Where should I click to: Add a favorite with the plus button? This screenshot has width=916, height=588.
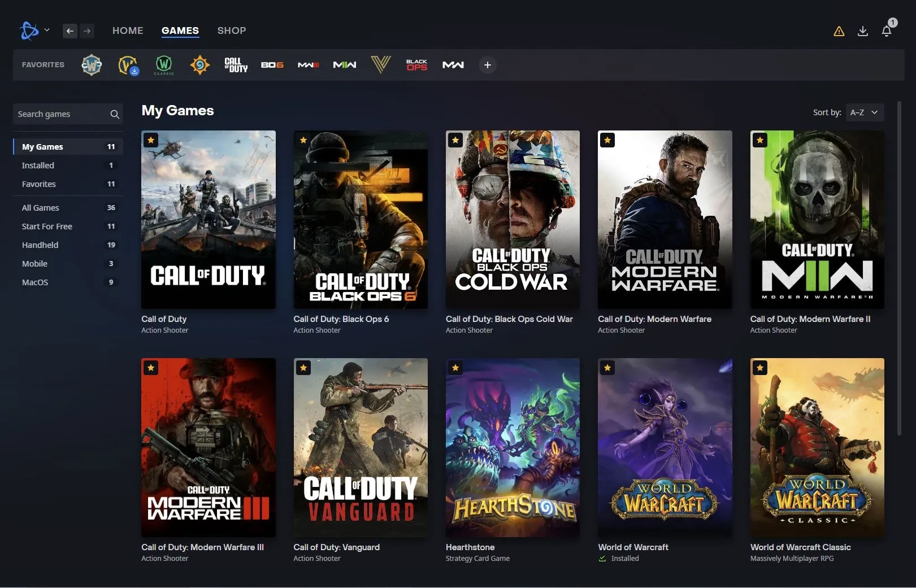click(x=488, y=65)
